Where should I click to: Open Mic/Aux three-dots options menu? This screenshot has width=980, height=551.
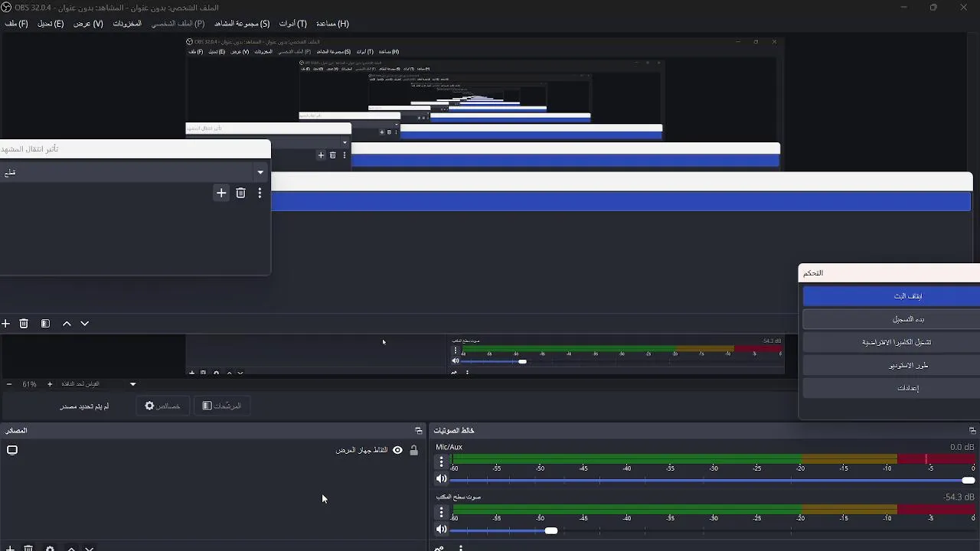coord(442,461)
